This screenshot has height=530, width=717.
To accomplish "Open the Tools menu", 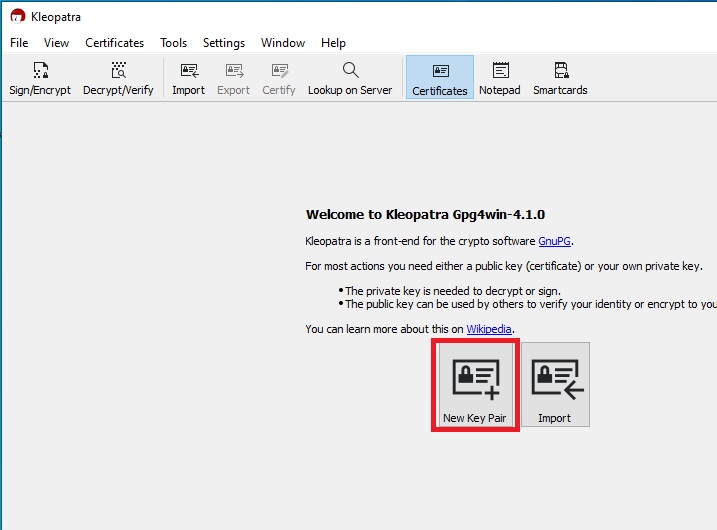I will [173, 43].
